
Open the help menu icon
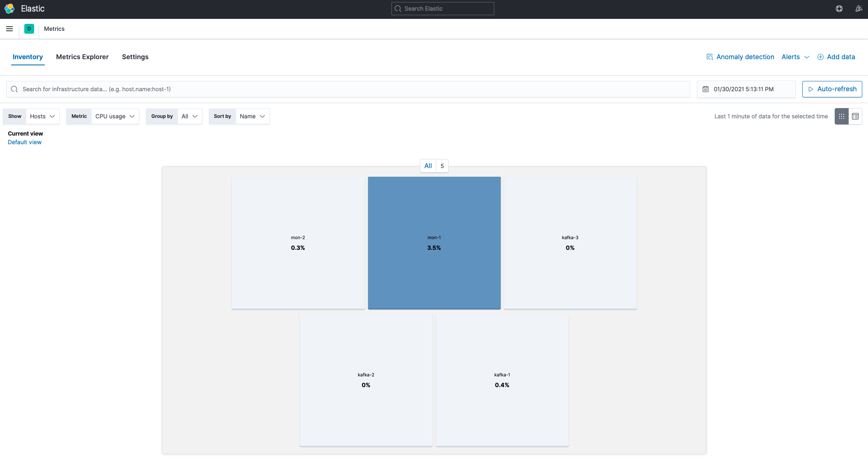839,9
